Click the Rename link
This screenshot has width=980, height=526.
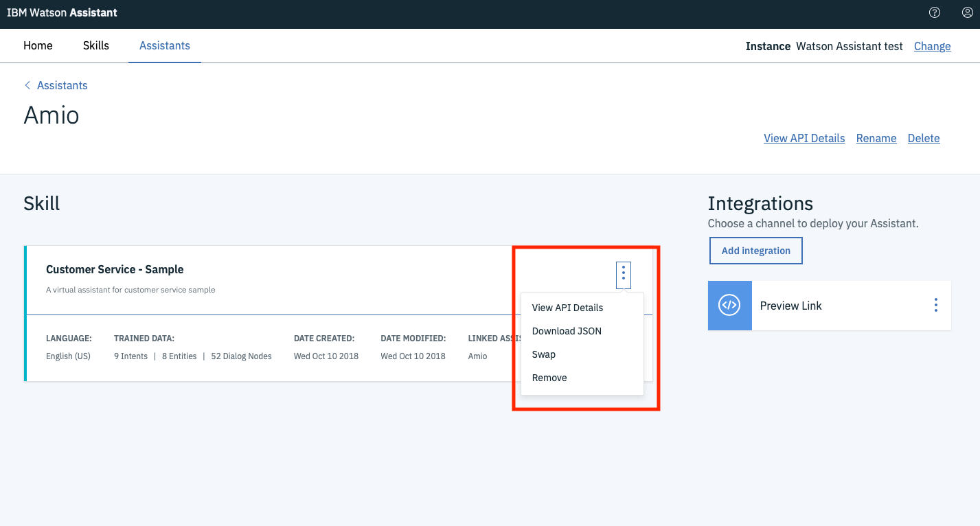point(876,138)
